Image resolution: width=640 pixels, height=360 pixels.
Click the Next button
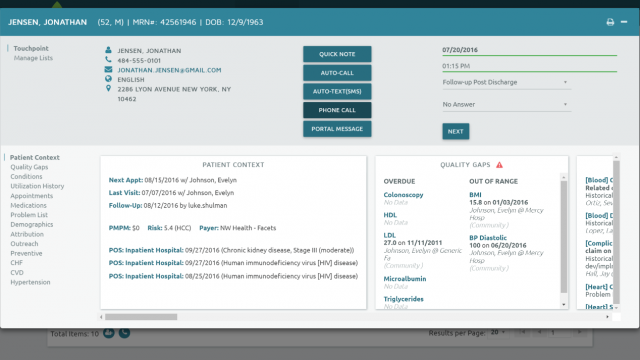(456, 131)
